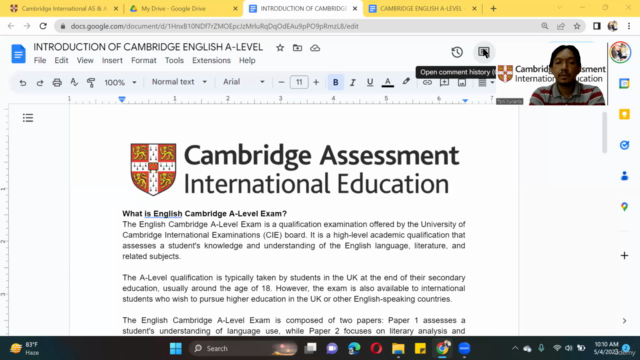Hide side panel with chevron arrow

tap(624, 321)
